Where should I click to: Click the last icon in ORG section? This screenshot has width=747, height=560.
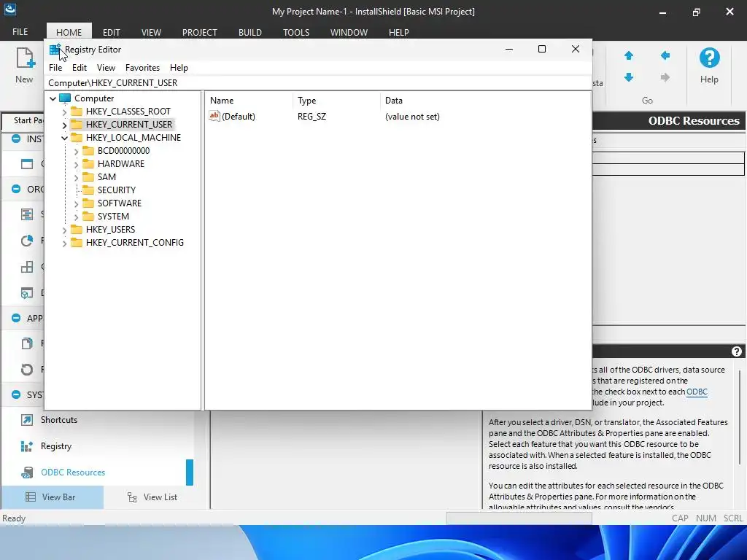coord(27,293)
